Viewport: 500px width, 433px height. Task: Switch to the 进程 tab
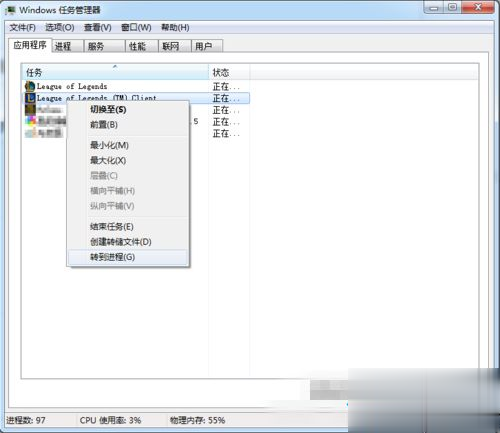[68, 46]
